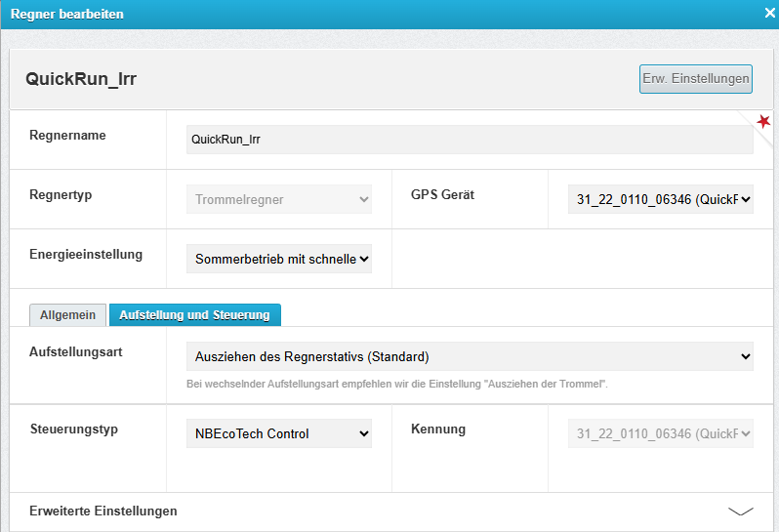Switch to the Allgemein tab
Image resolution: width=779 pixels, height=532 pixels.
pos(67,314)
